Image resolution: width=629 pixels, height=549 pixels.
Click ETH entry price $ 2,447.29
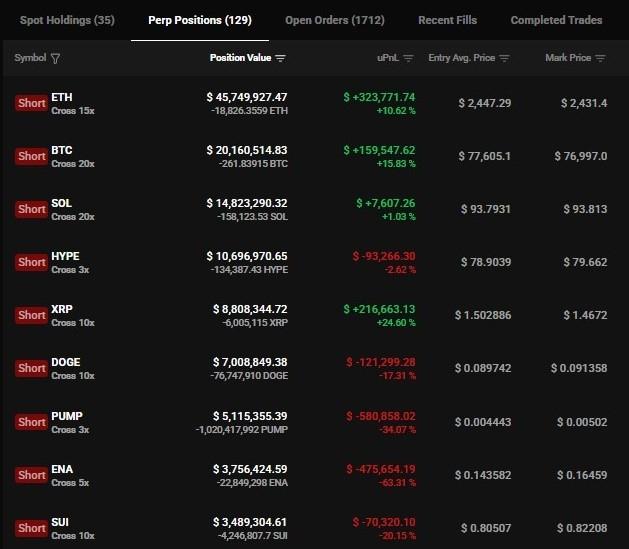[485, 103]
